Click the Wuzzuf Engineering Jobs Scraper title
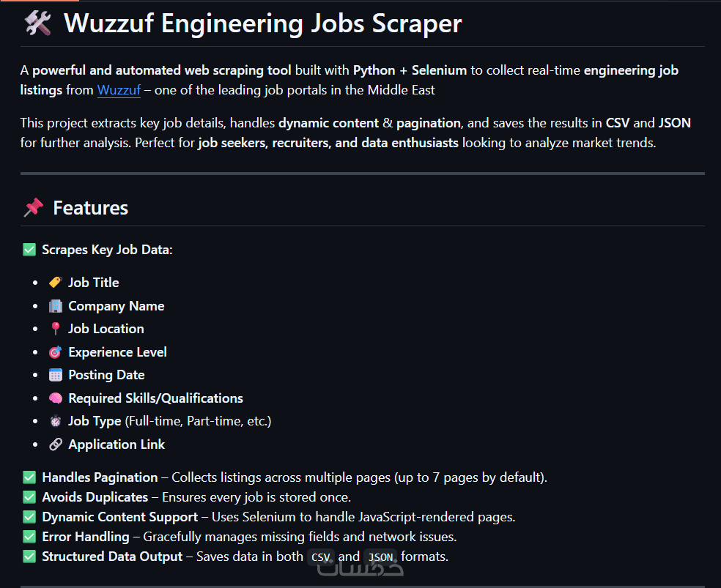This screenshot has width=721, height=588. (262, 24)
